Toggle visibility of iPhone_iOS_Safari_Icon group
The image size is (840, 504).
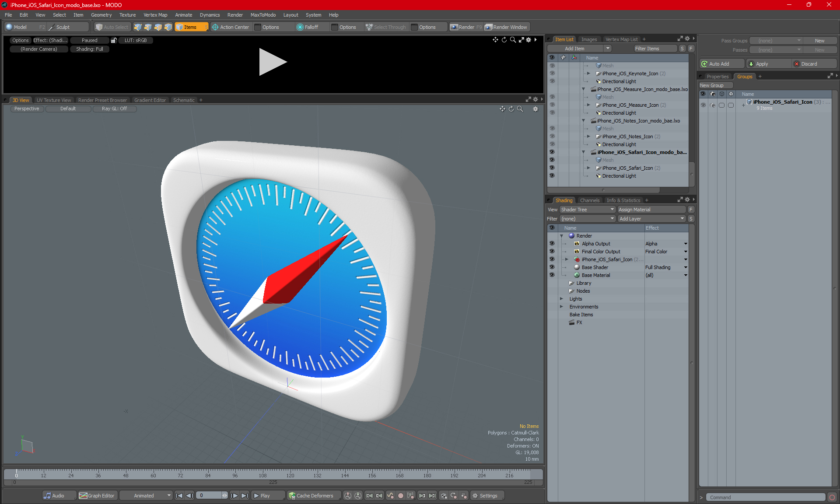(x=703, y=105)
